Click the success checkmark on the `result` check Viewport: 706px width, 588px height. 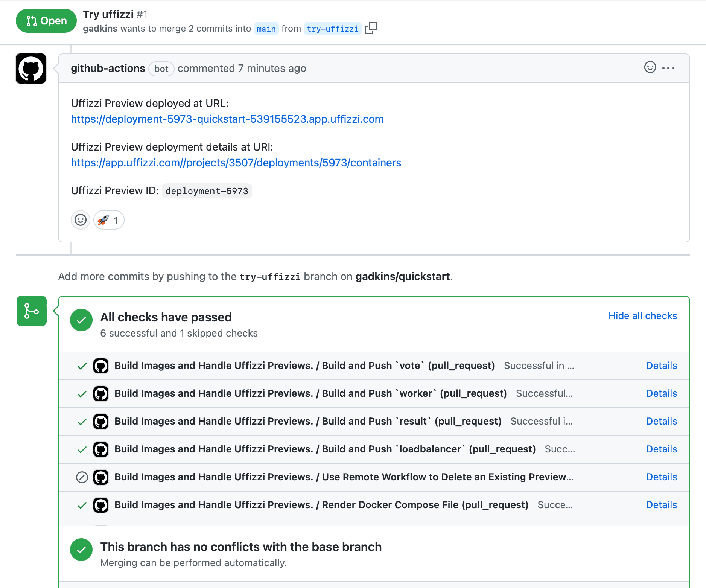point(82,422)
